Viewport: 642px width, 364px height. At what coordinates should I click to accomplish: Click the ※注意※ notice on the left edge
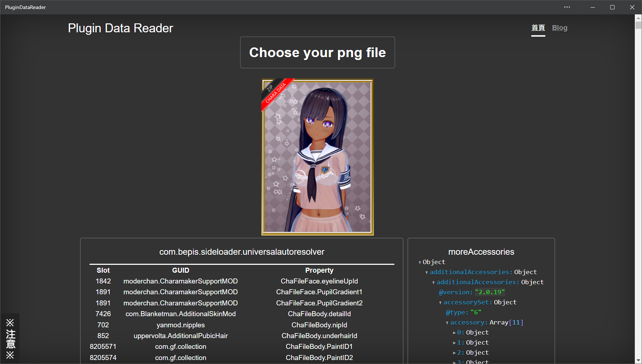pyautogui.click(x=10, y=338)
